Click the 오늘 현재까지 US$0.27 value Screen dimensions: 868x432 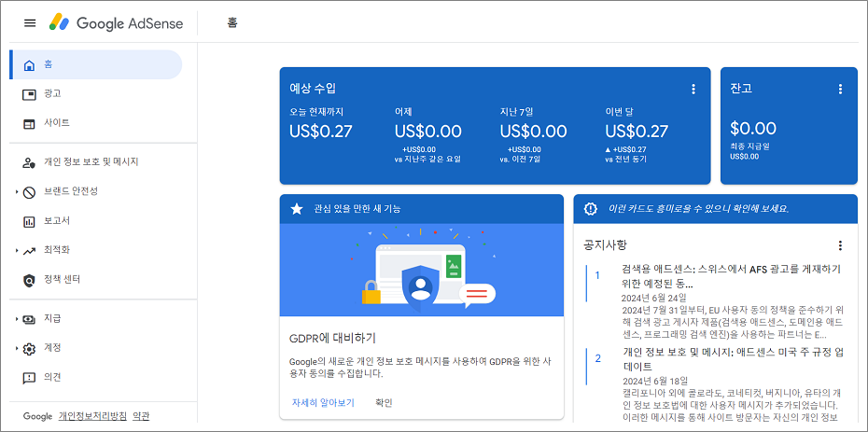pyautogui.click(x=321, y=132)
